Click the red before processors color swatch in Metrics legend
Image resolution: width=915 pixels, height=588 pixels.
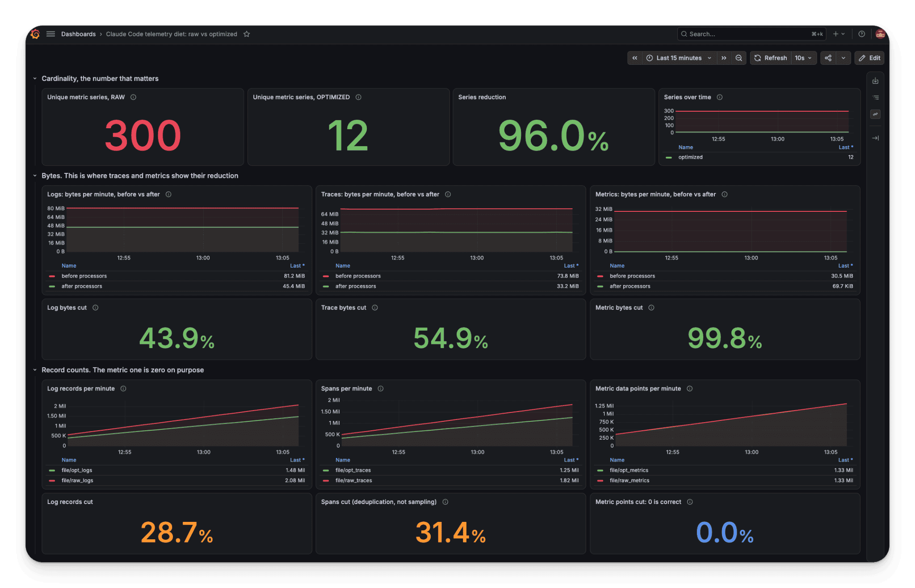[x=600, y=276]
